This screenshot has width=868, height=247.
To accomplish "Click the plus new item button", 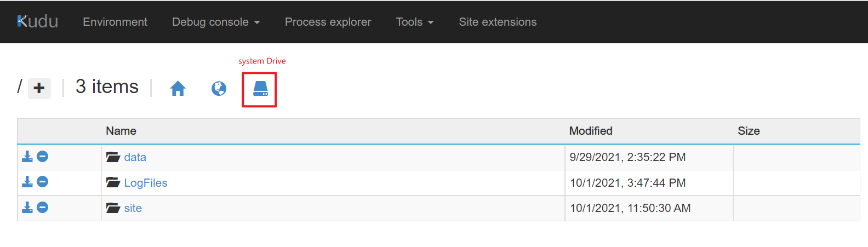I will pos(39,88).
